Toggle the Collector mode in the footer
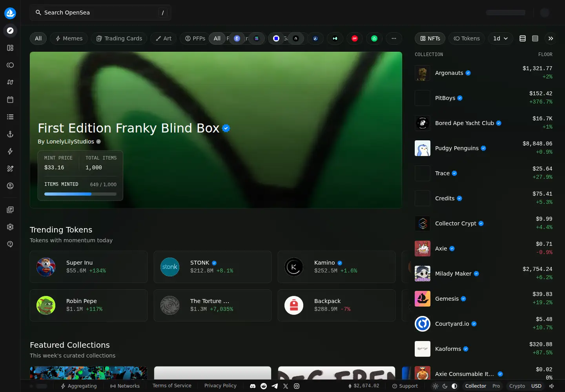The width and height of the screenshot is (565, 392). coord(476,386)
